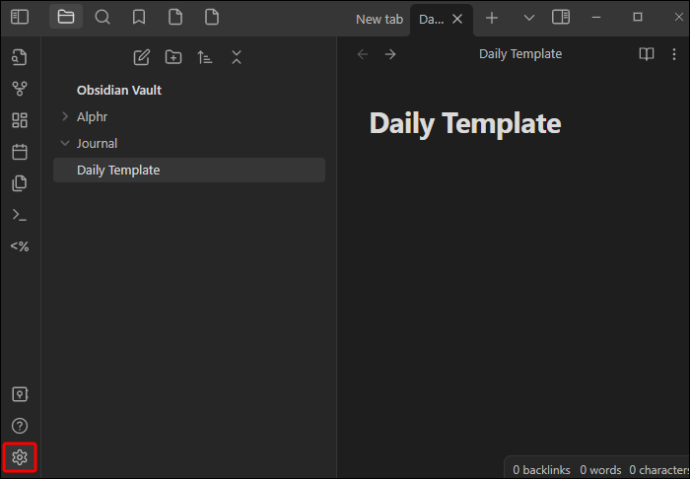690x479 pixels.
Task: Open the tab list dropdown chevron
Action: [x=529, y=18]
